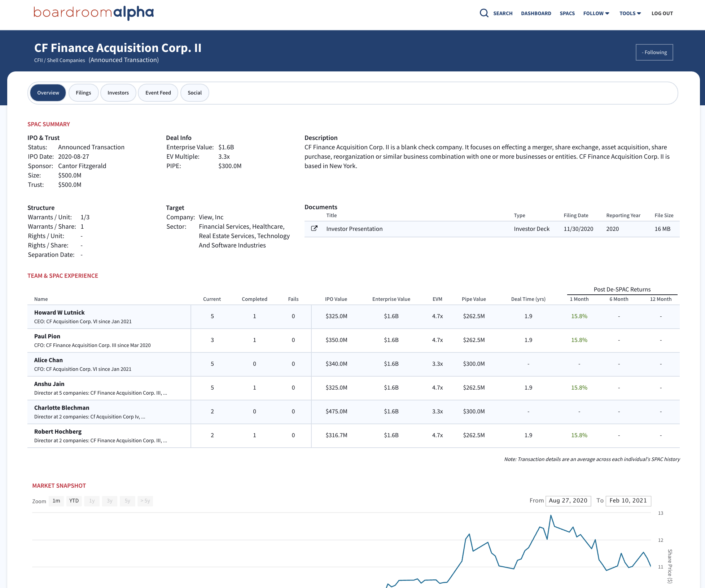This screenshot has width=705, height=588.
Task: Select the Overview tab
Action: pos(48,93)
